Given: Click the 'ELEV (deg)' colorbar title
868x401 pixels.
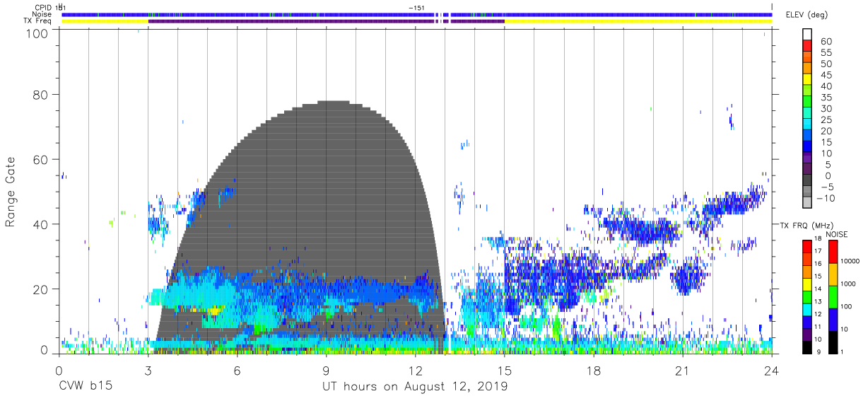Looking at the screenshot, I should tap(807, 15).
